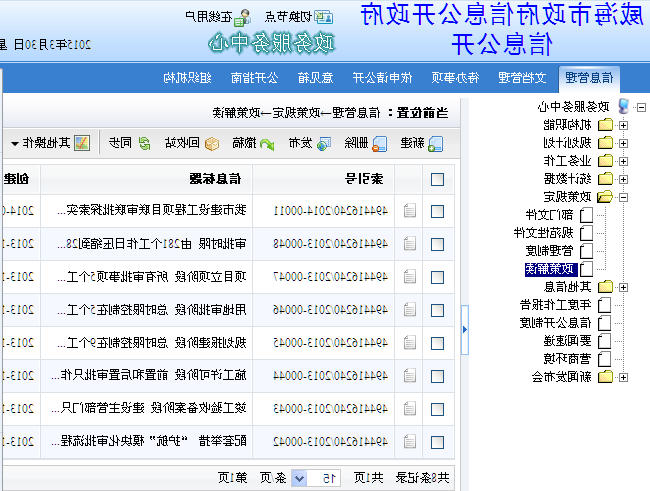Click the 删除 (delete) toolbar icon
The height and width of the screenshot is (491, 650).
tap(379, 143)
